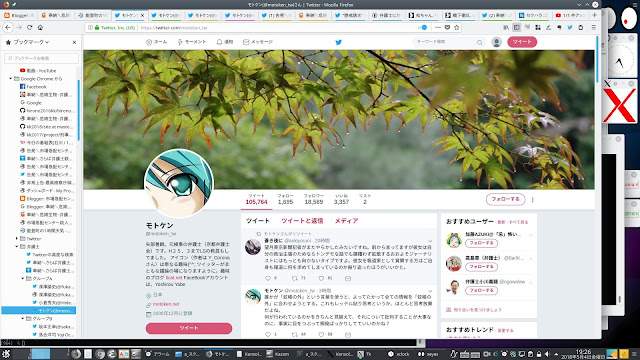Screen dimensions: 640x360
Task: Save page to Pocket icon
Action: coord(447,27)
